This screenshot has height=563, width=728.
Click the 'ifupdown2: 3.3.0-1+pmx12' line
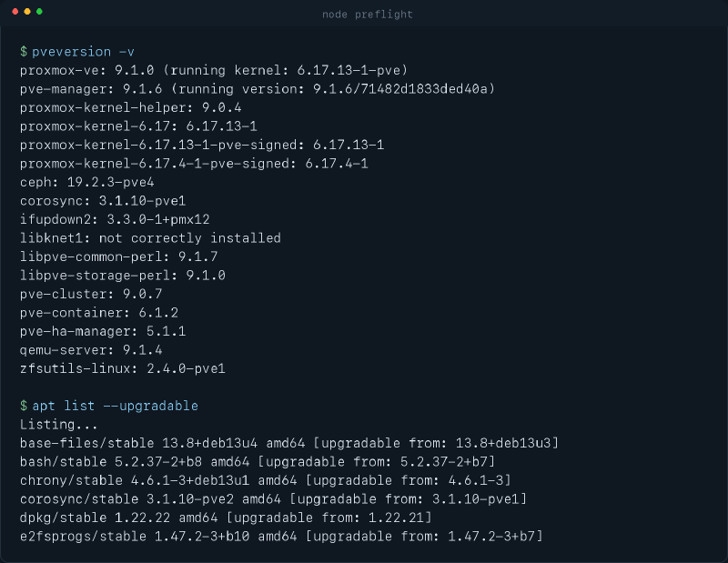115,219
